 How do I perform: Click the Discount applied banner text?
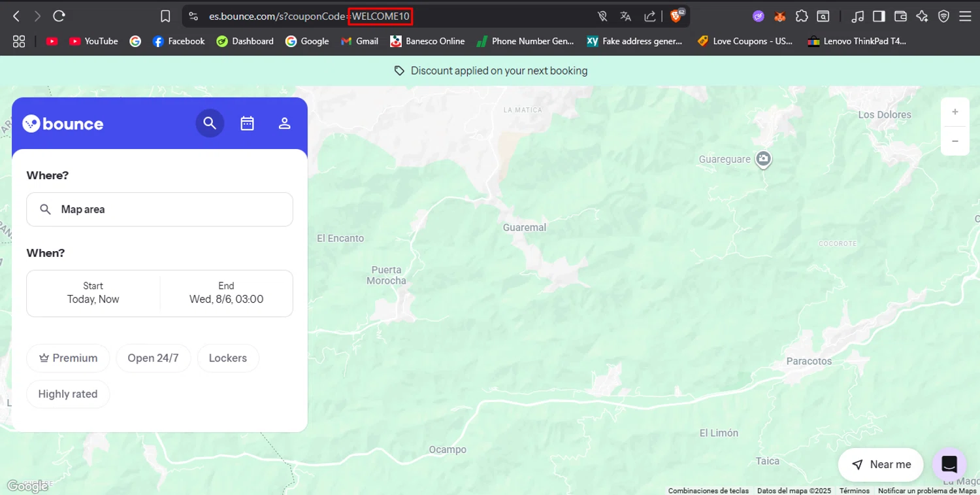click(x=499, y=71)
